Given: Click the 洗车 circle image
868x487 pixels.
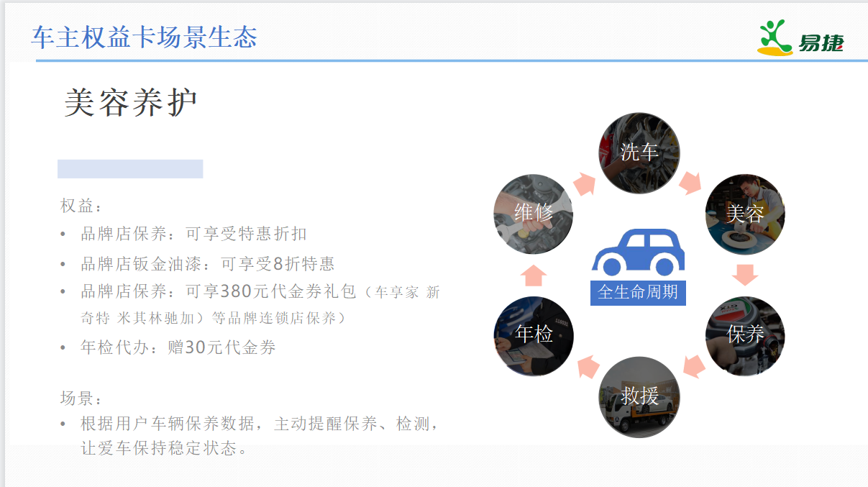Looking at the screenshot, I should click(x=639, y=153).
